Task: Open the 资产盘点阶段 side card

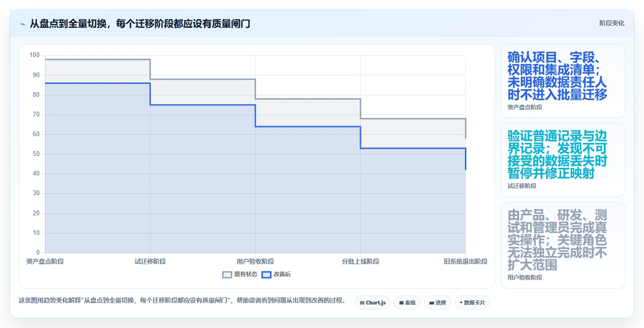Action: pos(563,81)
